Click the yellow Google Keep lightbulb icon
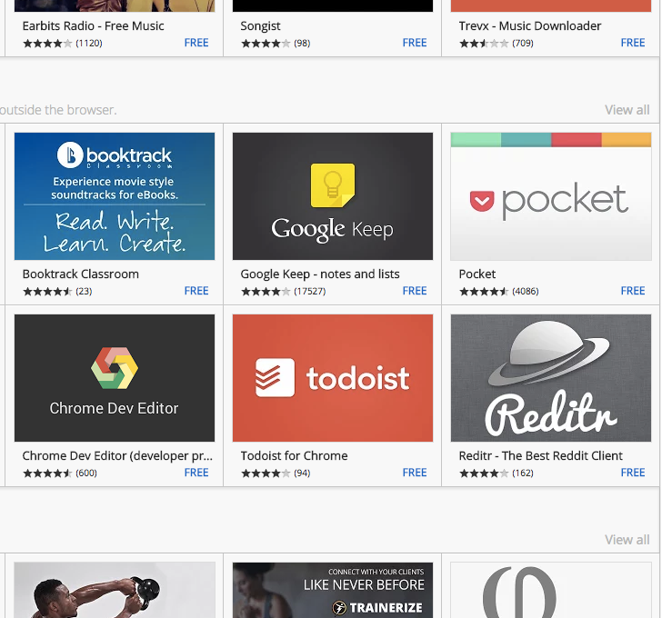This screenshot has width=672, height=618. pos(333,185)
